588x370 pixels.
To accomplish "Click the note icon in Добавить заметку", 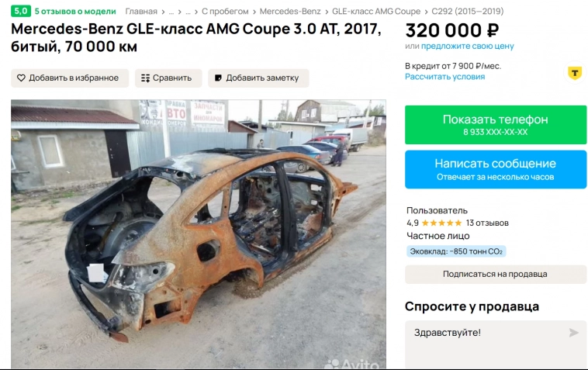I will (x=218, y=78).
